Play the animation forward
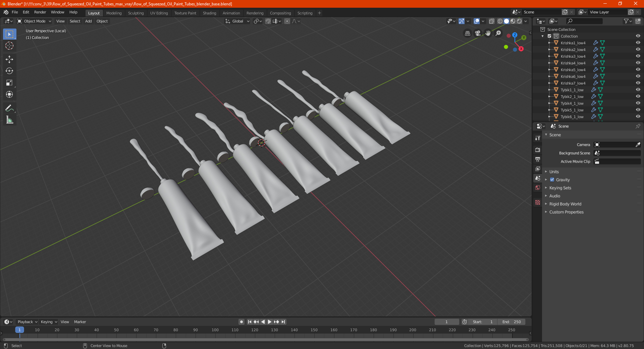The height and width of the screenshot is (349, 644). 270,322
